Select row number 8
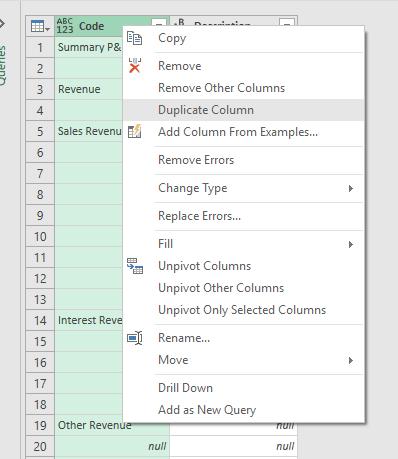The height and width of the screenshot is (459, 398). pyautogui.click(x=40, y=194)
